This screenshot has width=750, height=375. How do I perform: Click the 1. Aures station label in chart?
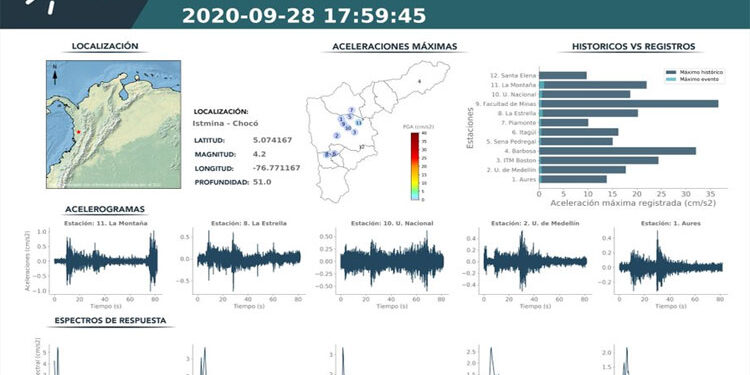pos(525,179)
